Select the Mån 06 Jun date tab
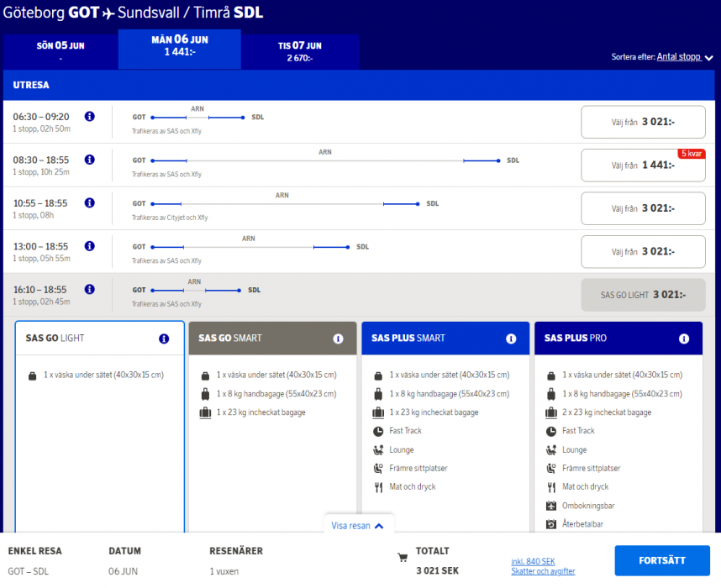 [180, 49]
